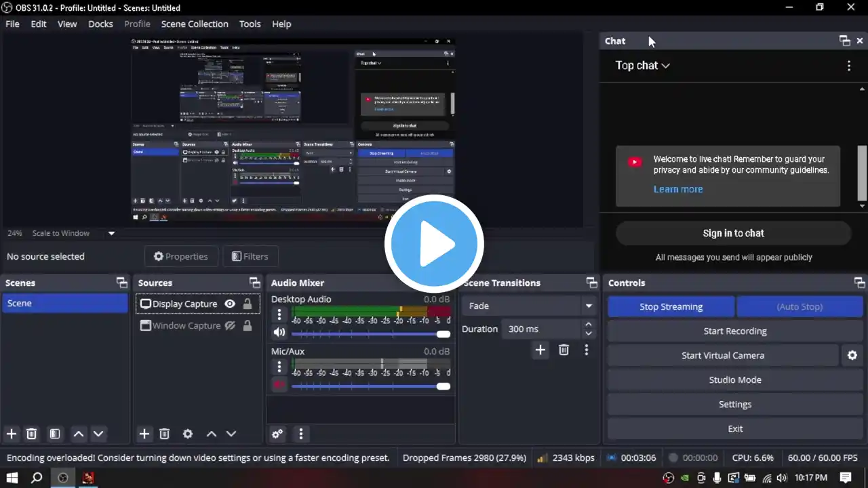Sign in to chat
The image size is (868, 488).
pyautogui.click(x=733, y=233)
